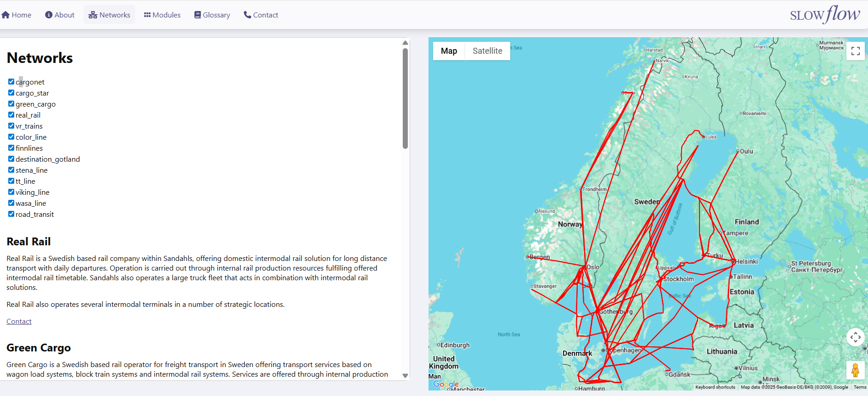The image size is (868, 396).
Task: Click the Minsk label on map
Action: [771, 379]
